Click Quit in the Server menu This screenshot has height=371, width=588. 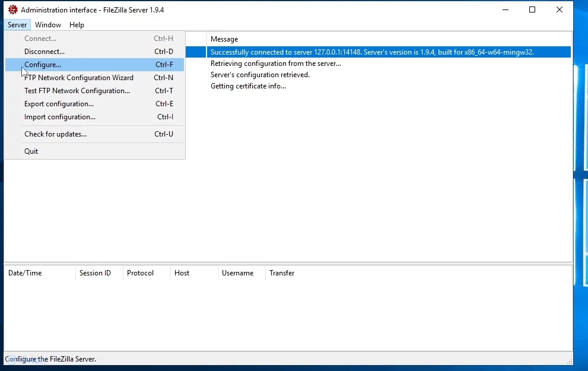coord(31,151)
